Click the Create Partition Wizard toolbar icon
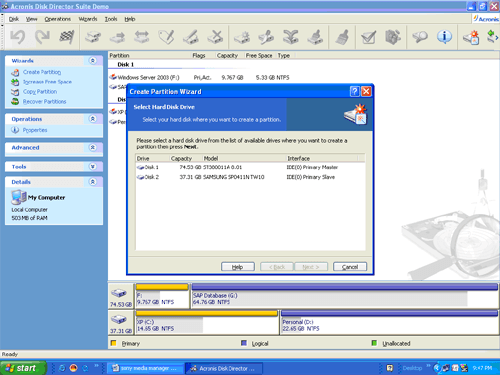500x375 pixels. pos(471,37)
